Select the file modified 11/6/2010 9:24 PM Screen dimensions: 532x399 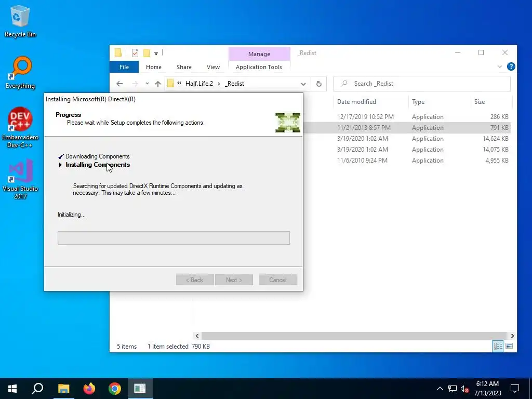[406, 161]
